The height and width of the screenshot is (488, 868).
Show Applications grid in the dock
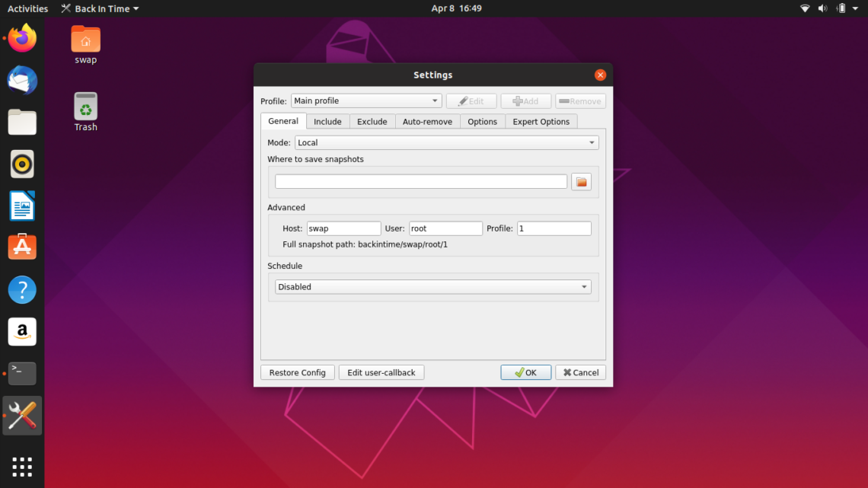click(x=22, y=467)
